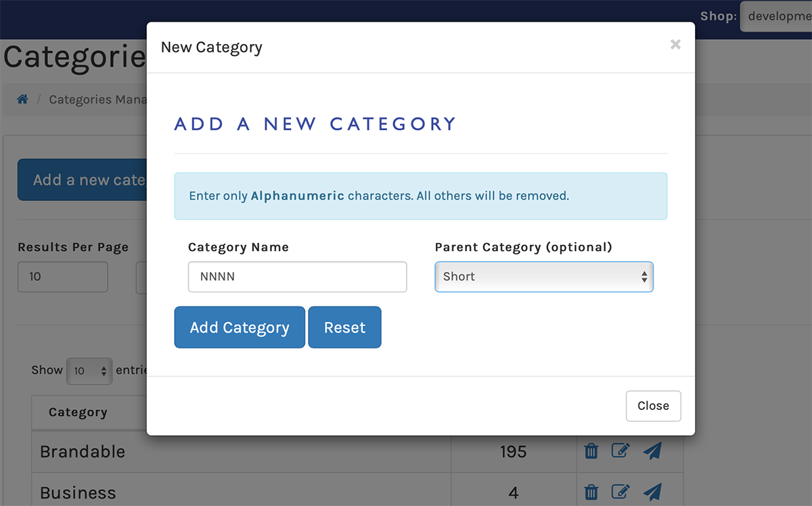This screenshot has width=812, height=506.
Task: Click the Results Per Page field
Action: point(62,277)
